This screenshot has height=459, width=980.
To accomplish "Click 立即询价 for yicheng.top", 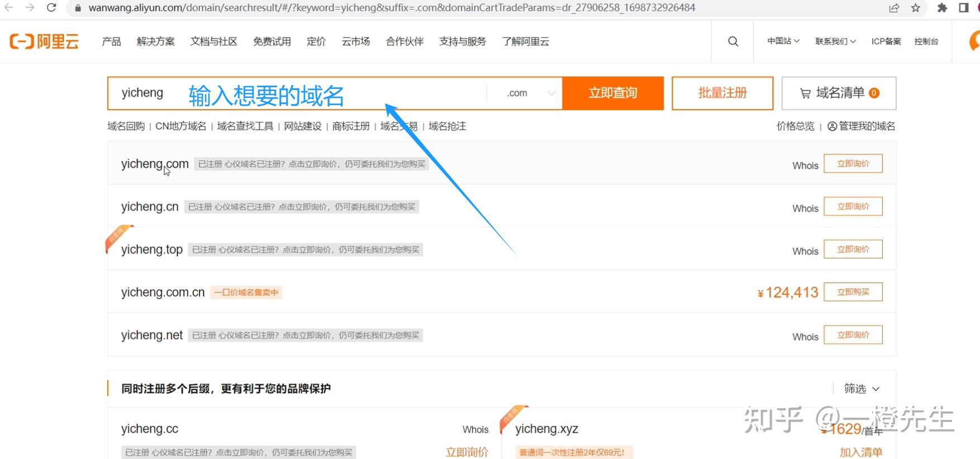I will coord(853,249).
